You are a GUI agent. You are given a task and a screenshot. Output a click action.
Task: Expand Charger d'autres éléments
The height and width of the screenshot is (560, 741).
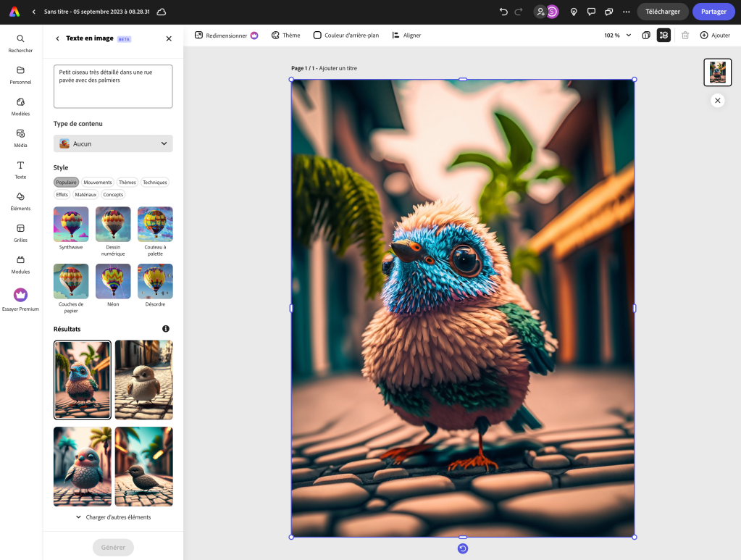pyautogui.click(x=113, y=517)
